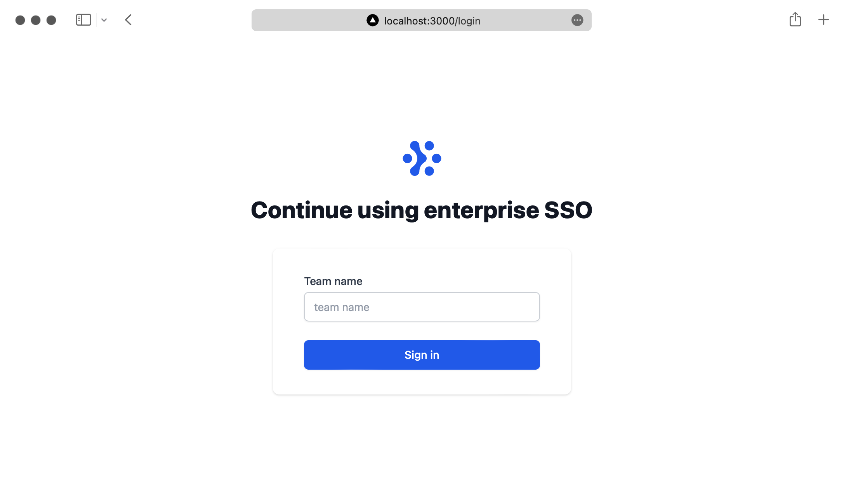Click the word "enterprise" in the heading
The width and height of the screenshot is (844, 504).
coord(481,210)
